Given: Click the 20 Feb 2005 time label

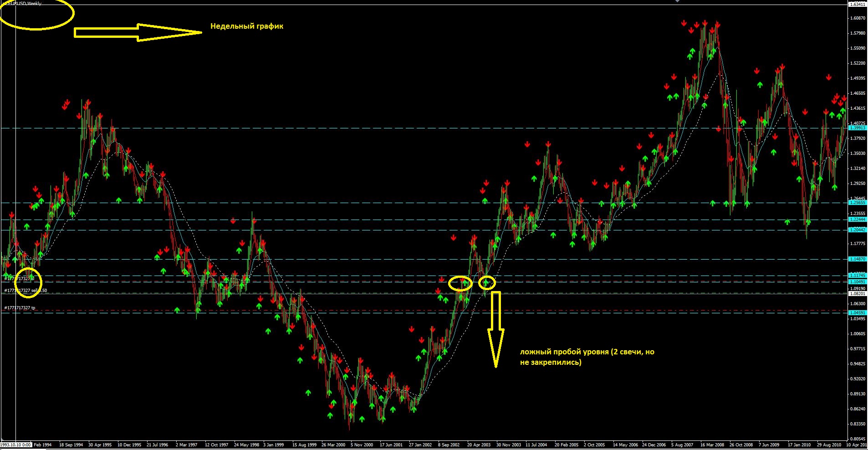Looking at the screenshot, I should (567, 445).
